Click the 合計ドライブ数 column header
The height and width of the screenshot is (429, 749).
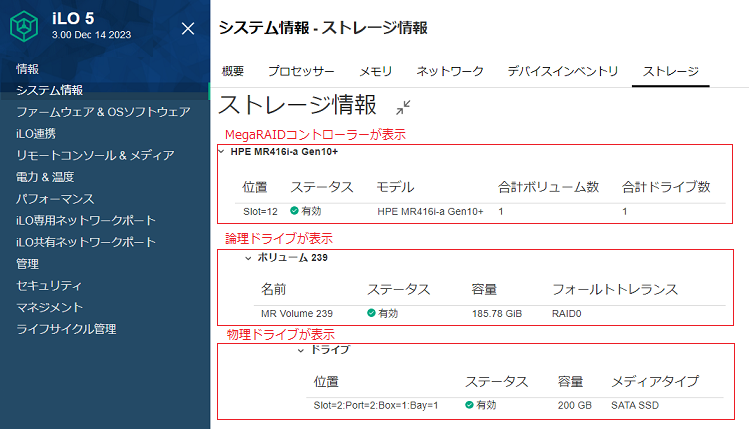[666, 187]
